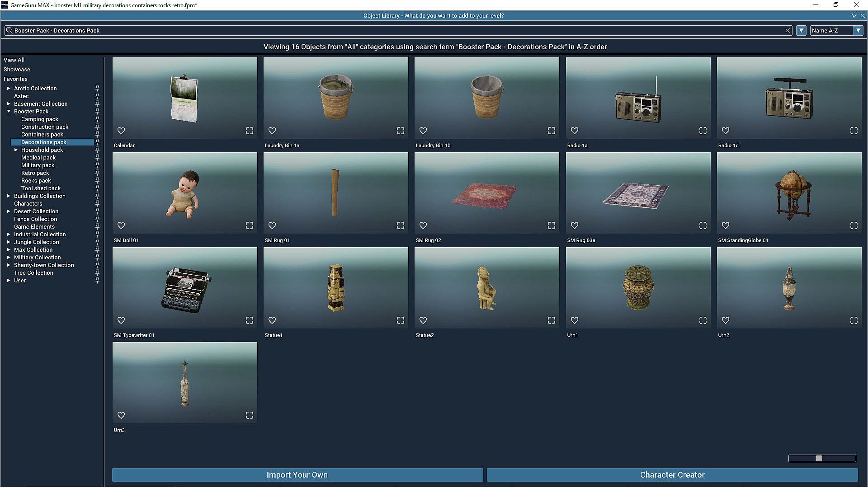
Task: Favorite the Calendar object with heart icon
Action: (121, 131)
